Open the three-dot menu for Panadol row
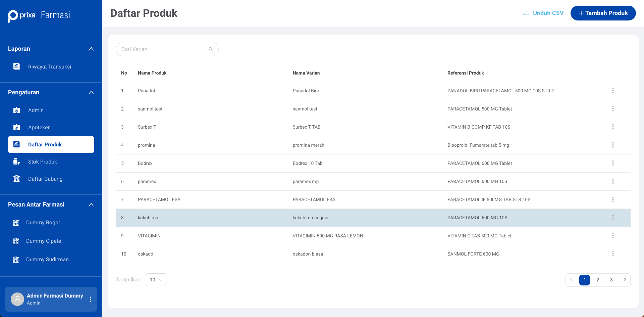This screenshot has height=317, width=644. click(x=612, y=91)
